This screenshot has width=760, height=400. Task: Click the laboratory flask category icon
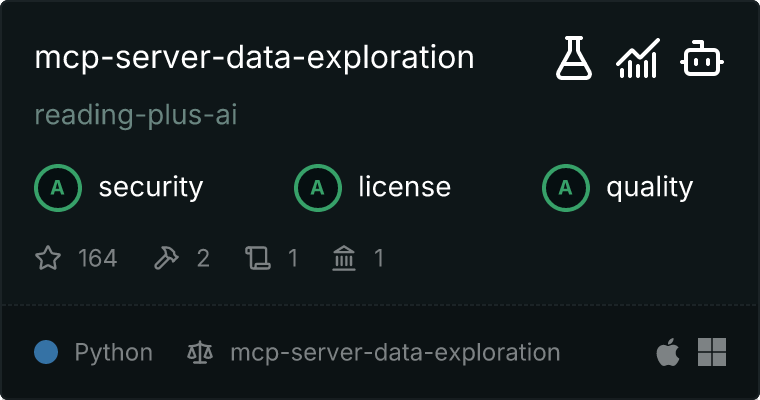click(574, 58)
